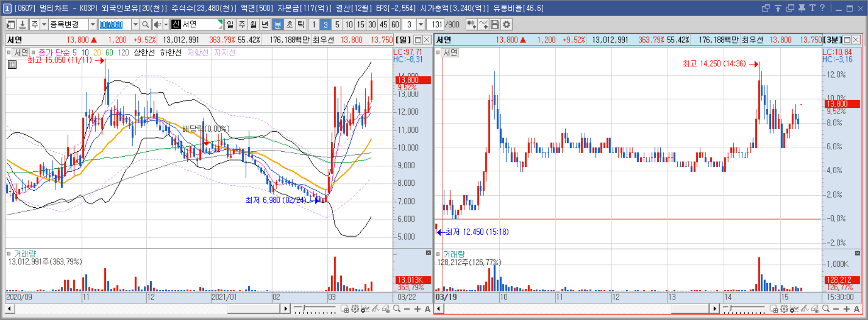Open the 종목변경 dropdown
Viewport: 868px width, 320px height.
click(x=93, y=24)
